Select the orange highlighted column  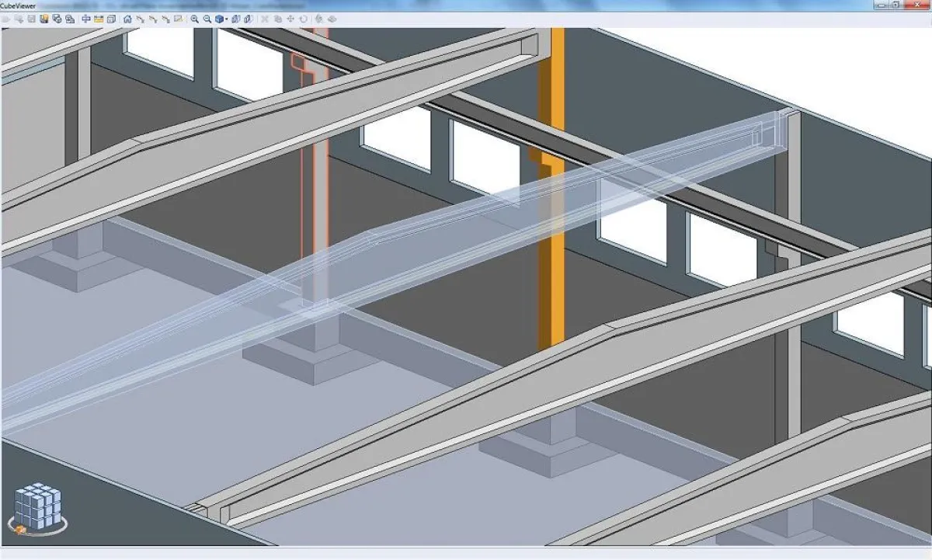(x=551, y=233)
